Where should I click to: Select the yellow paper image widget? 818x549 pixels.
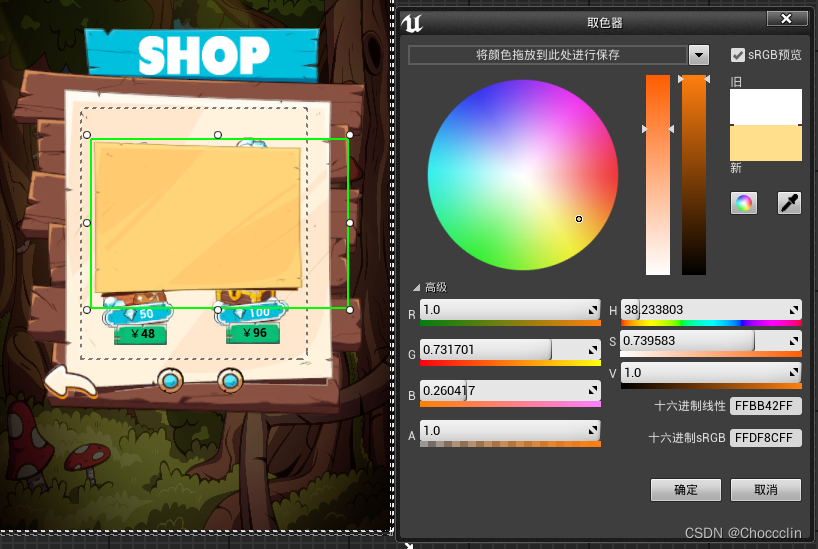tap(199, 219)
